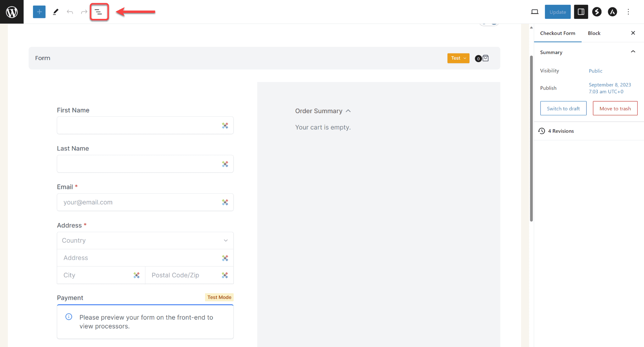This screenshot has height=347, width=644.
Task: Click the desktop preview mode icon
Action: (535, 12)
